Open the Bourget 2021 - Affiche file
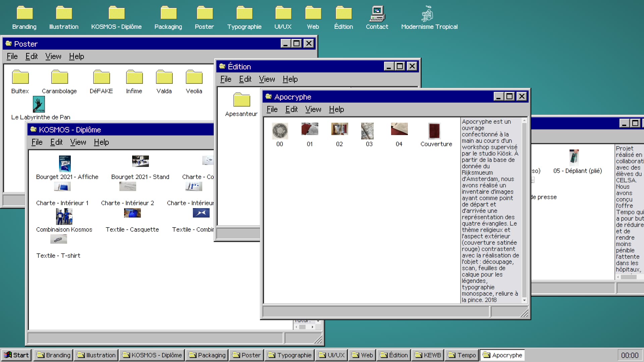This screenshot has height=362, width=644. coord(65,164)
